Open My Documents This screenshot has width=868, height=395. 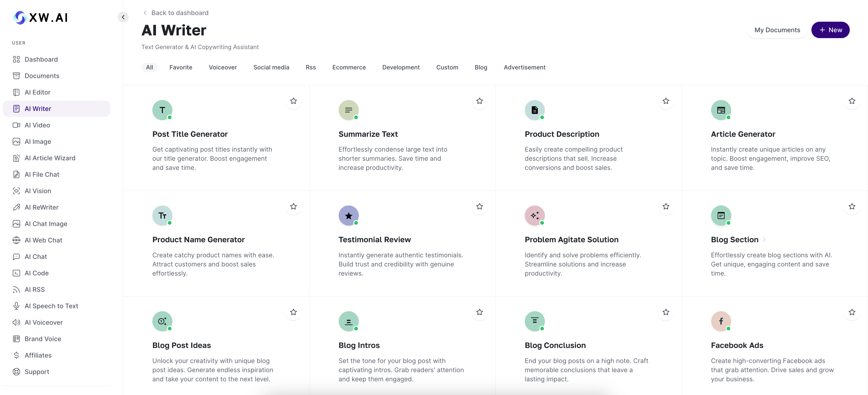[777, 30]
